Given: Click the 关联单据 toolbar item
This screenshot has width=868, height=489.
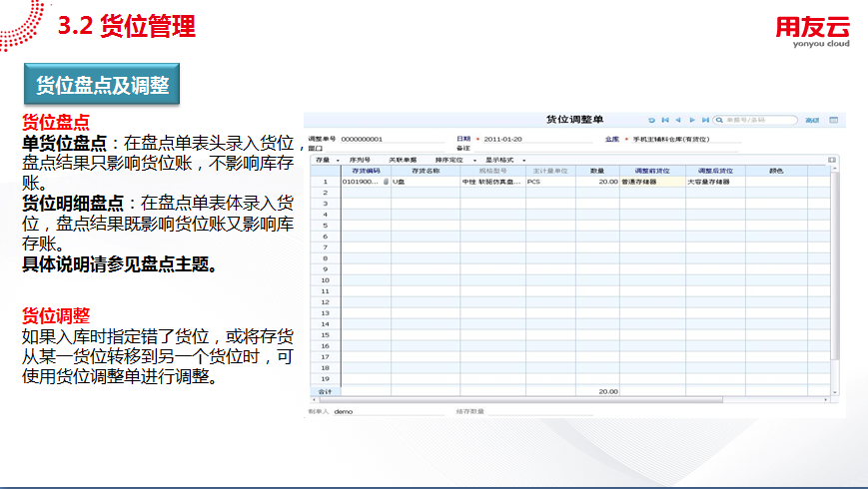Looking at the screenshot, I should pos(403,160).
